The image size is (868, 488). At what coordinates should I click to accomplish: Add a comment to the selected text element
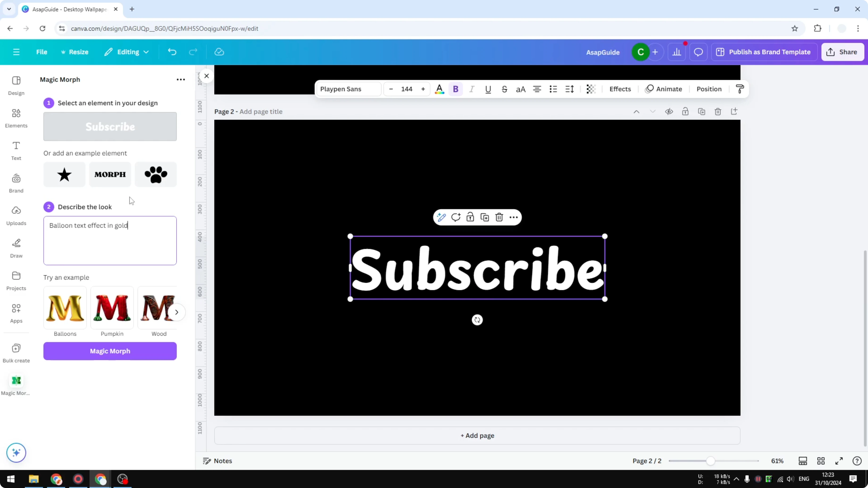[456, 217]
